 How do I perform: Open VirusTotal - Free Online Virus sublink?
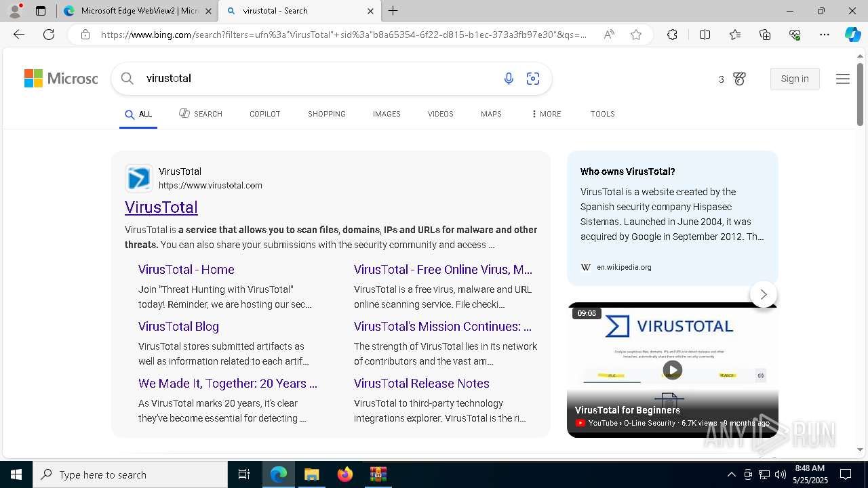click(x=443, y=270)
